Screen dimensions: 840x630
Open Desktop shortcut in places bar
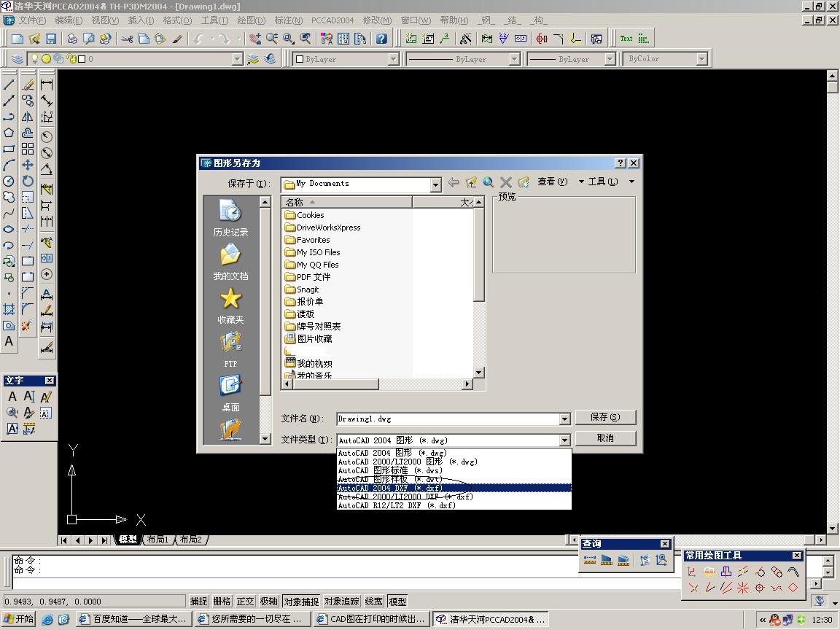(x=230, y=394)
